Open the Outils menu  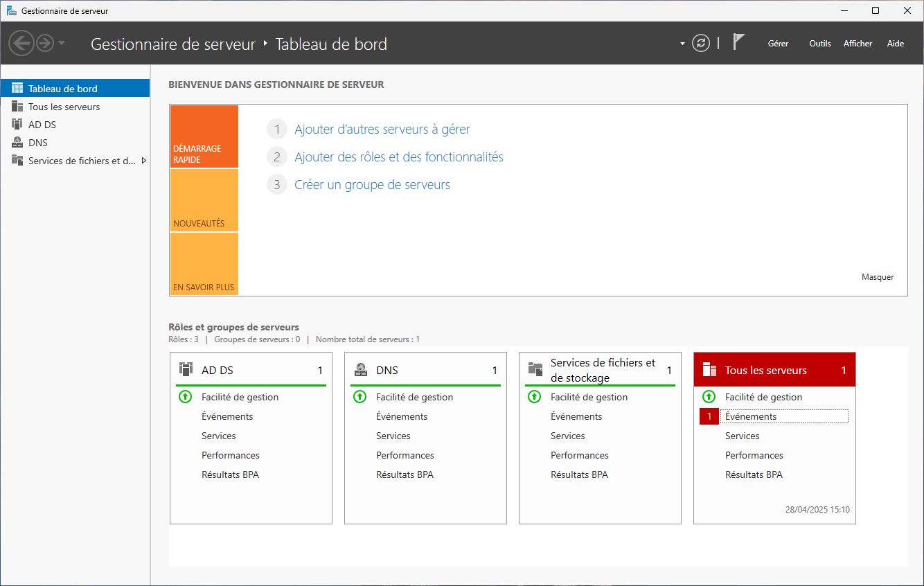(820, 44)
